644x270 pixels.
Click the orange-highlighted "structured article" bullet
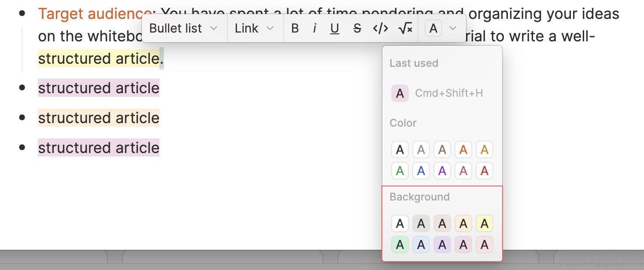click(x=99, y=118)
